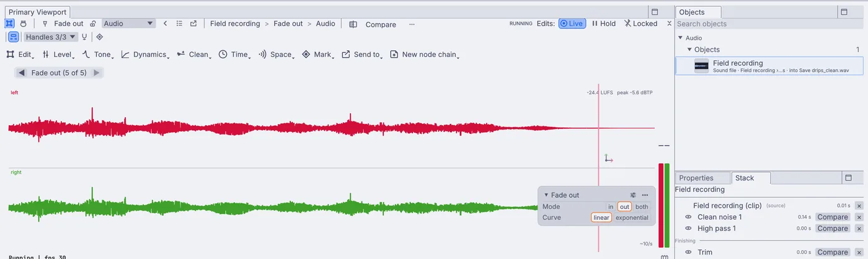Click the Search objects field
Image resolution: width=868 pixels, height=259 pixels.
[769, 24]
